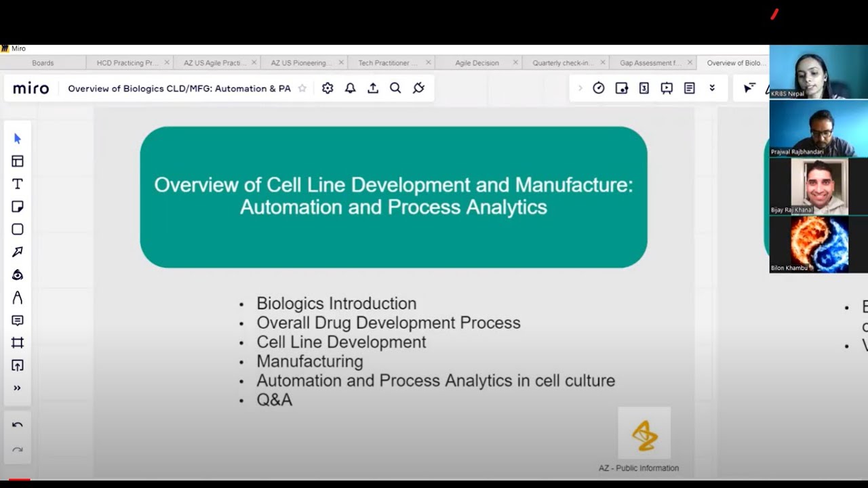Image resolution: width=868 pixels, height=488 pixels.
Task: Click the green title box
Action: [393, 197]
